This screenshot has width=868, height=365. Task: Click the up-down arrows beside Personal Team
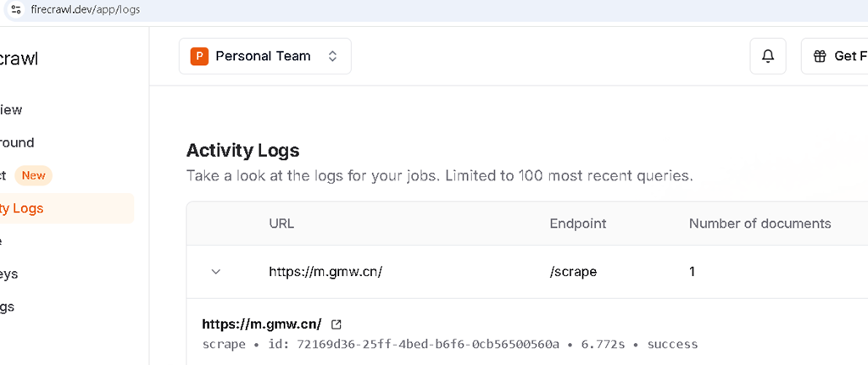332,56
